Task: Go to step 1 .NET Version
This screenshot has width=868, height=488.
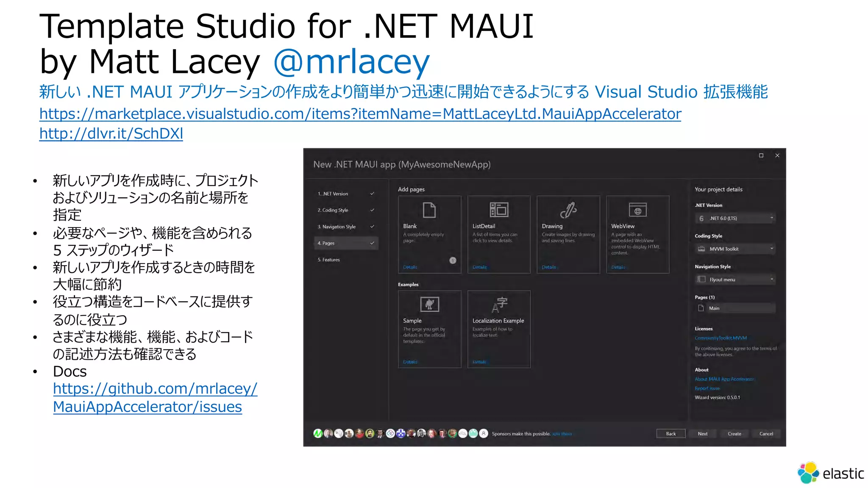Action: point(346,194)
